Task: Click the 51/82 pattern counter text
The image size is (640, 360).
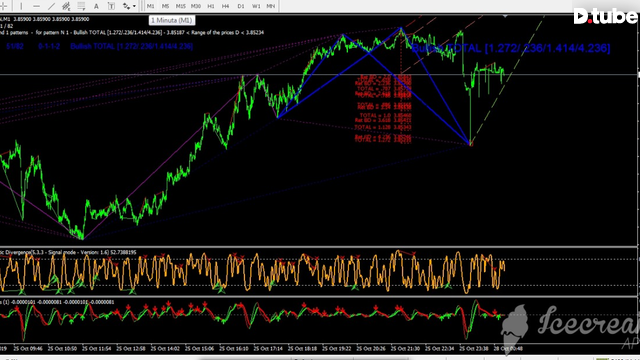Action: pos(15,46)
